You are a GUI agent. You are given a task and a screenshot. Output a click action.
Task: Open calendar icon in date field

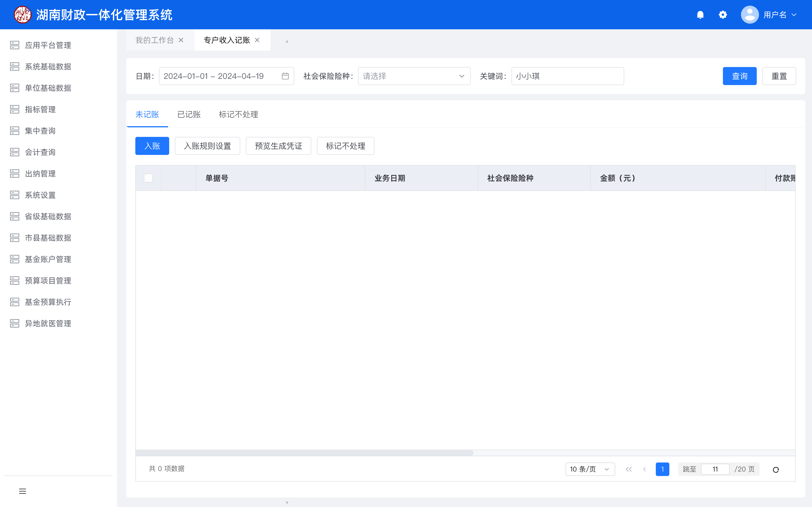[285, 76]
